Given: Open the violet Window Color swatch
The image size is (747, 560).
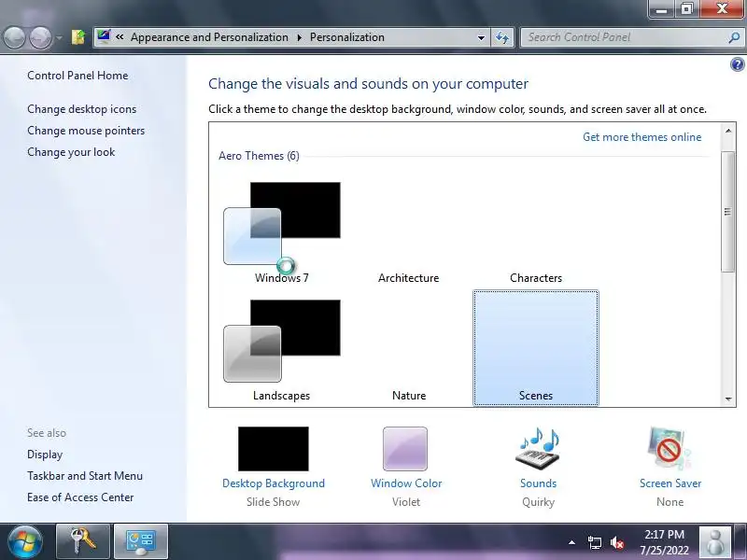Looking at the screenshot, I should click(405, 449).
